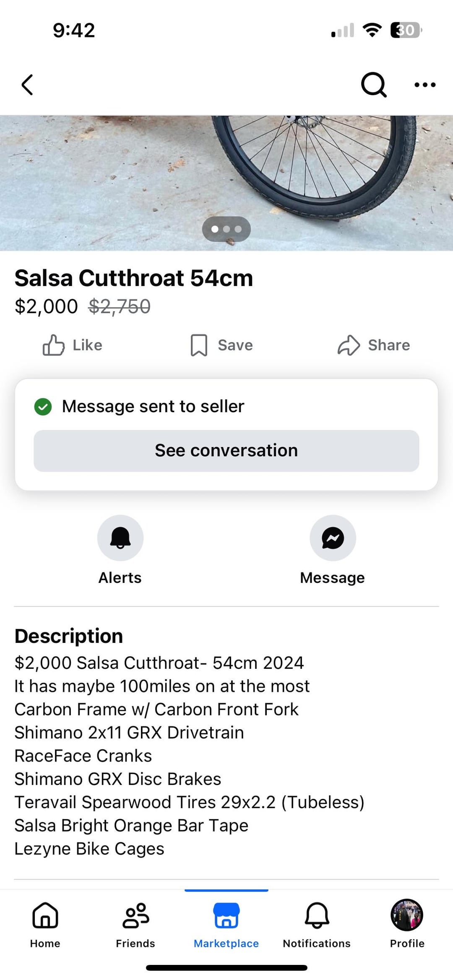Tap the back arrow icon
Viewport: 453px width, 980px height.
[27, 85]
